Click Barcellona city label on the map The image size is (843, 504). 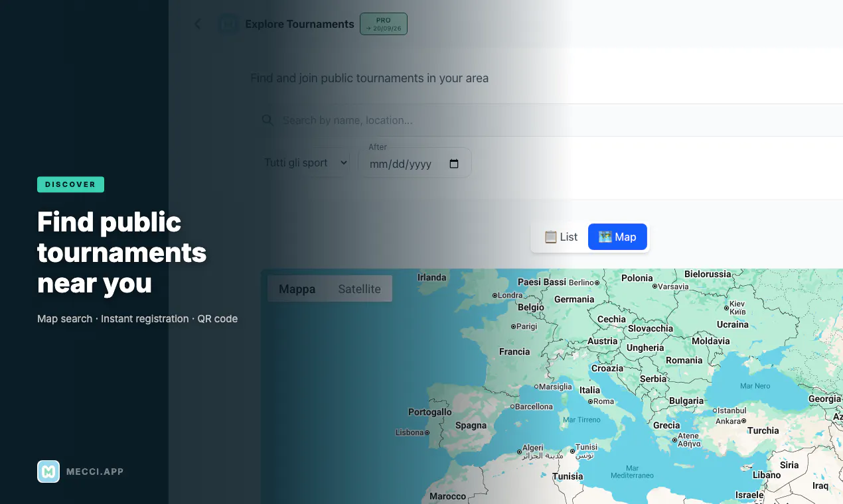[x=534, y=407]
